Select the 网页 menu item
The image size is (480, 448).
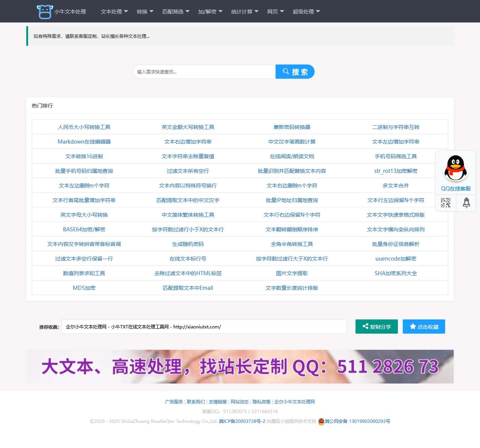click(x=275, y=11)
